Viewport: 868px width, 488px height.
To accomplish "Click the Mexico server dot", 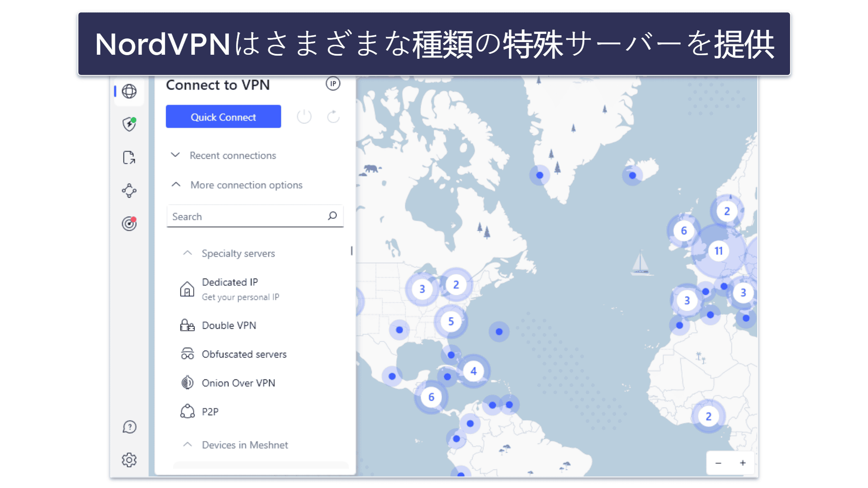I will 392,376.
